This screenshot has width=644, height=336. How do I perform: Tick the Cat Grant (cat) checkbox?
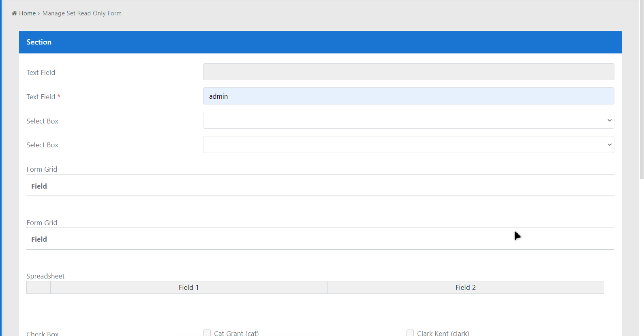(207, 333)
